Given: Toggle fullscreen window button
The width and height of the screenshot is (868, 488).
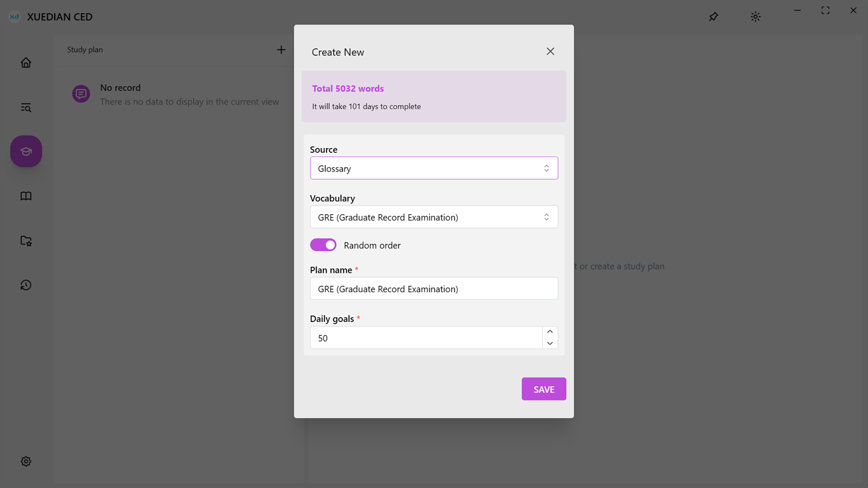Looking at the screenshot, I should coord(825,10).
